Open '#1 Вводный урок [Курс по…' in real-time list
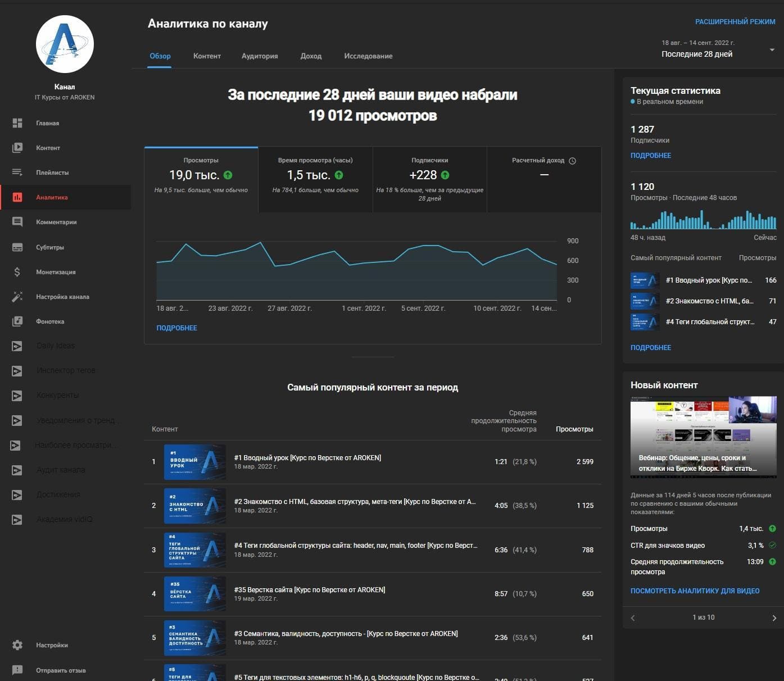The height and width of the screenshot is (681, 784). pos(709,280)
